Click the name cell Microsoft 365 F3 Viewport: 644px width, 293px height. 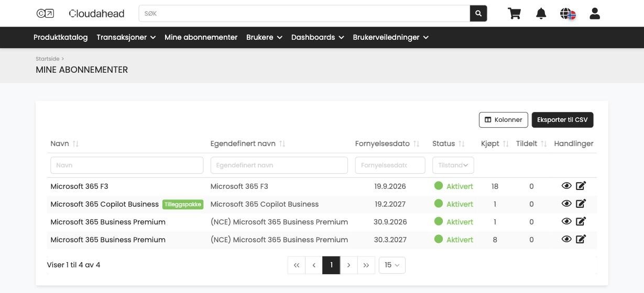tap(79, 186)
